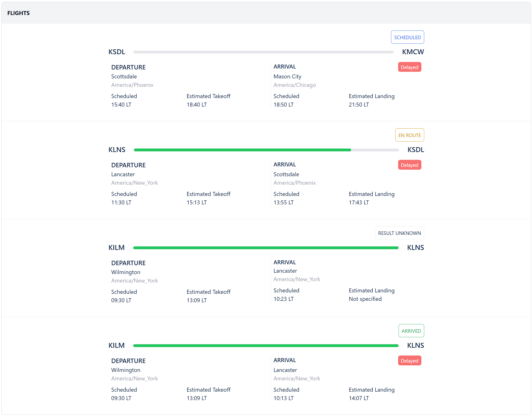Click Delayed tag on ARRIVED flight

pyautogui.click(x=409, y=361)
